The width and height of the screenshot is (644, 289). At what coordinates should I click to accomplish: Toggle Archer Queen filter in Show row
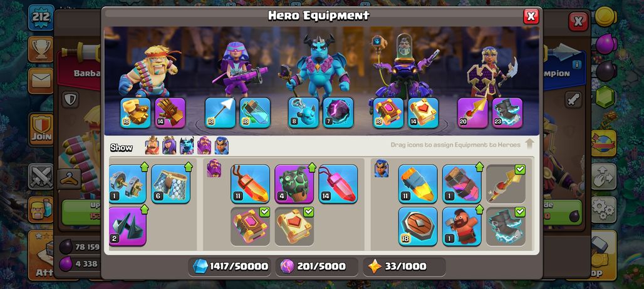coord(169,146)
